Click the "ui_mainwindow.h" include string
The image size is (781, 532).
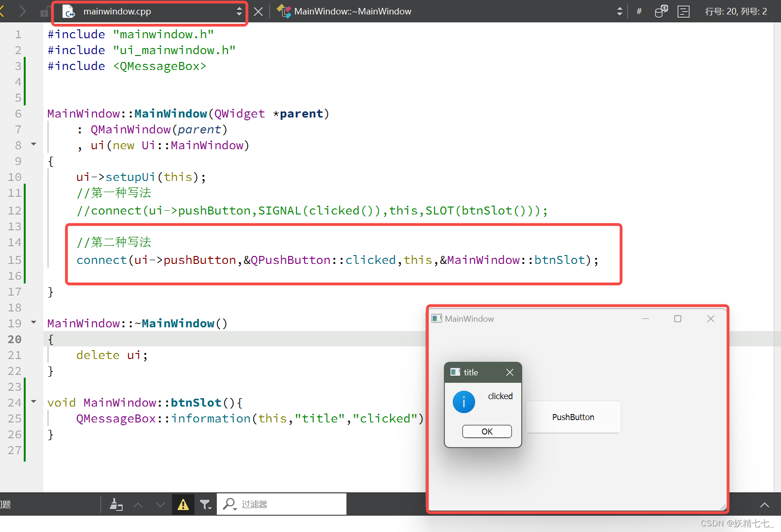point(174,50)
